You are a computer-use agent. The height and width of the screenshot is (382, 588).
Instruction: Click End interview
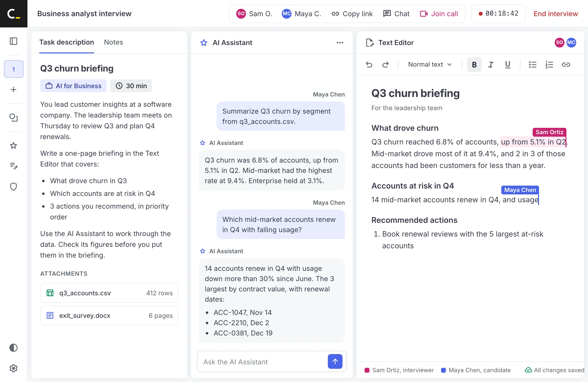click(x=556, y=13)
